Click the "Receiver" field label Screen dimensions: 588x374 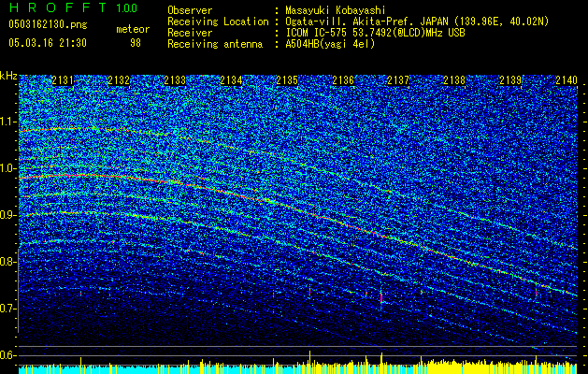tap(190, 33)
